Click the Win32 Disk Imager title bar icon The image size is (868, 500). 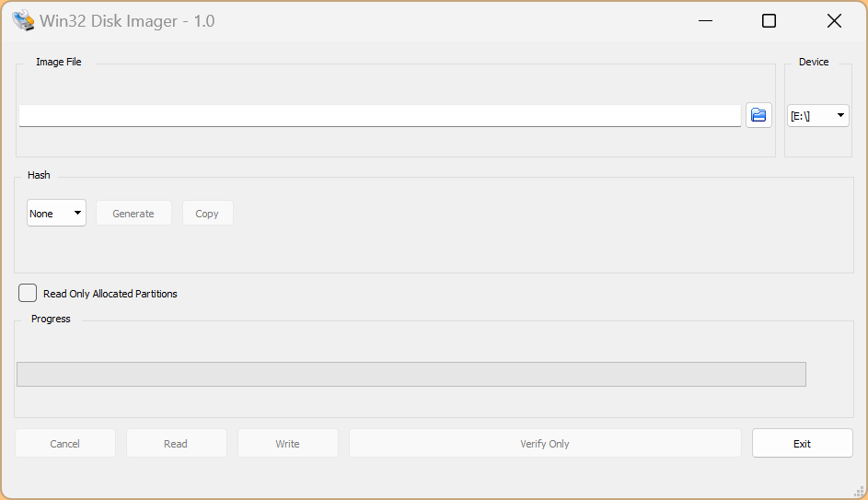click(23, 20)
